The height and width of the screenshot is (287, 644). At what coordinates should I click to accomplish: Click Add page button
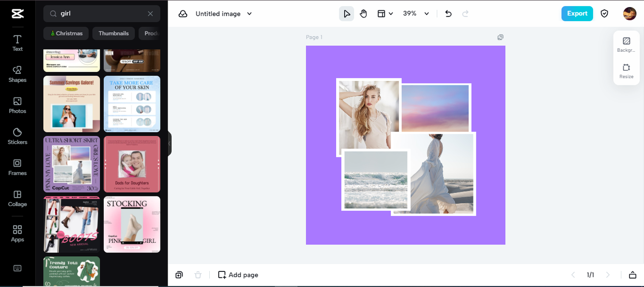pyautogui.click(x=238, y=275)
